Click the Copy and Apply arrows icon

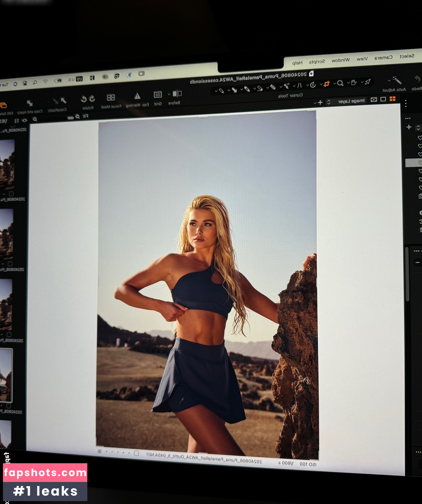30,103
